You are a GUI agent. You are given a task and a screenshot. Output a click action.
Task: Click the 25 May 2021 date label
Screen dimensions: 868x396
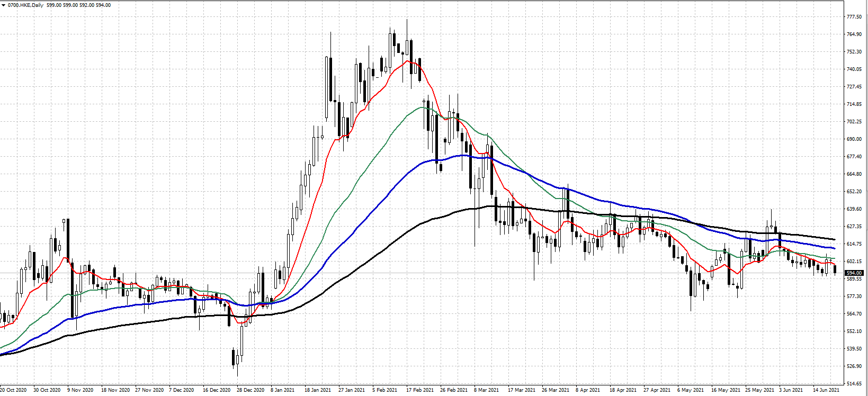(x=759, y=390)
